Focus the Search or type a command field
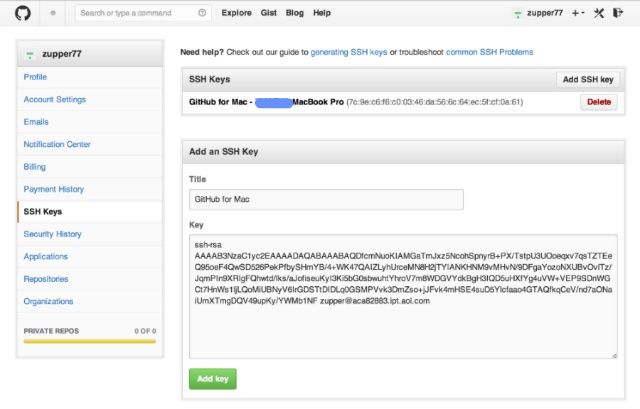Viewport: 640px width, 409px height. tap(143, 13)
